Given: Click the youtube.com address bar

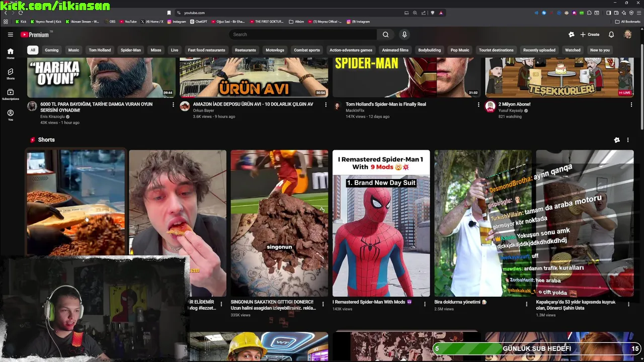Looking at the screenshot, I should 194,13.
